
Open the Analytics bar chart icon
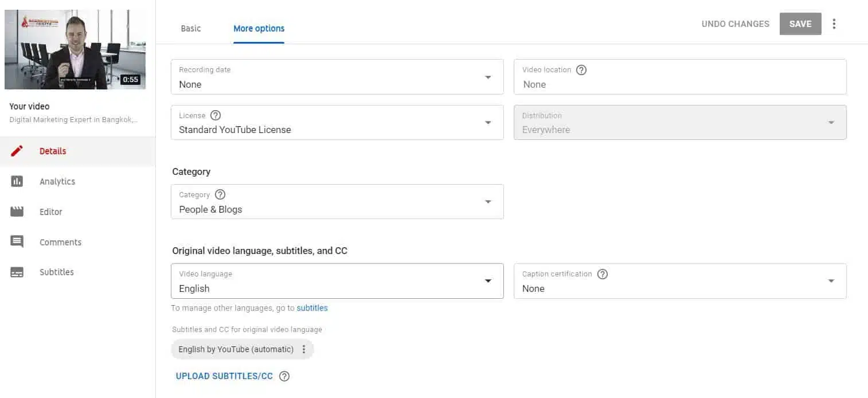[x=17, y=181]
